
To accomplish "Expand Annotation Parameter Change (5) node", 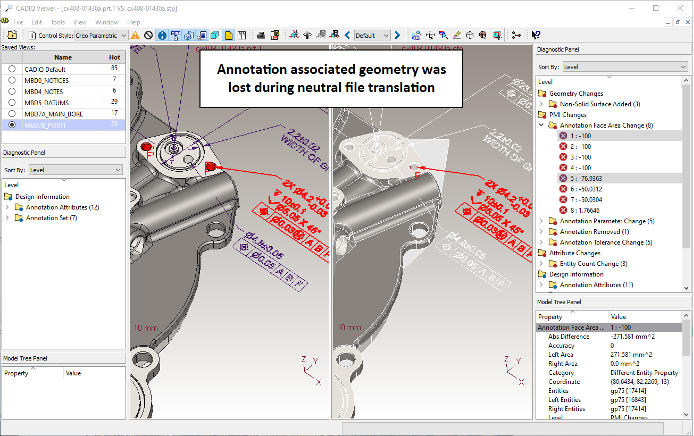I will (541, 220).
